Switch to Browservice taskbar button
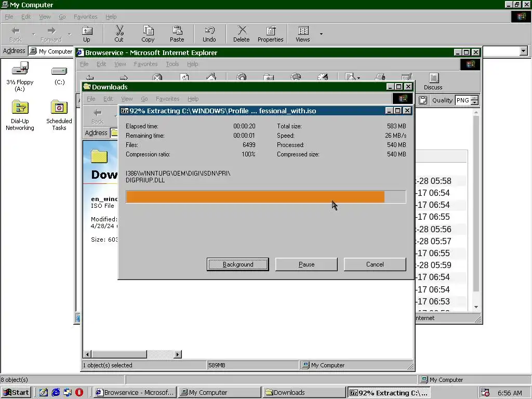 pos(135,393)
